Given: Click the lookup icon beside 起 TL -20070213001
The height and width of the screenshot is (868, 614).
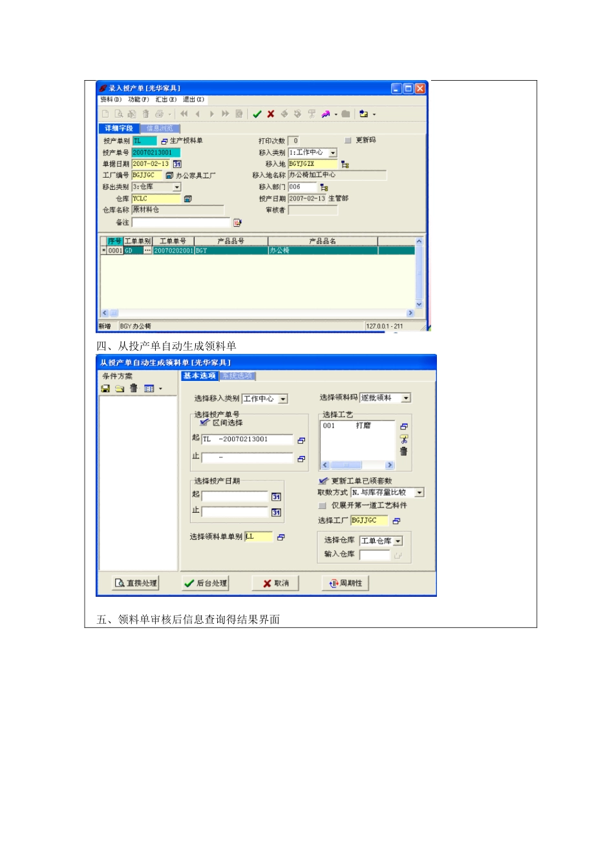Looking at the screenshot, I should pos(301,440).
